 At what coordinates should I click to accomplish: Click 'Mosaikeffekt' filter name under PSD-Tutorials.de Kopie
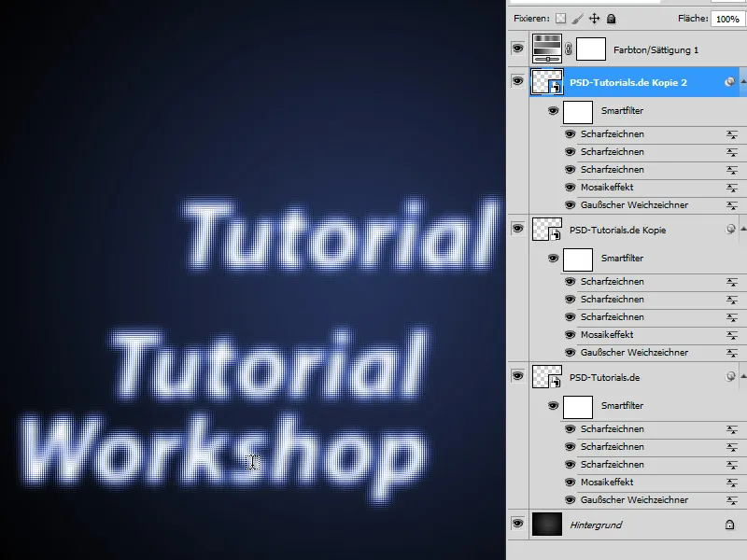(607, 335)
